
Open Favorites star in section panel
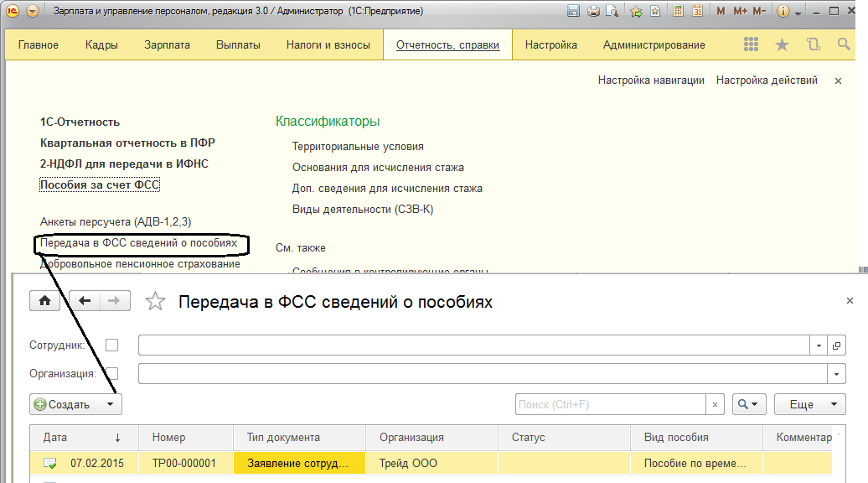782,44
